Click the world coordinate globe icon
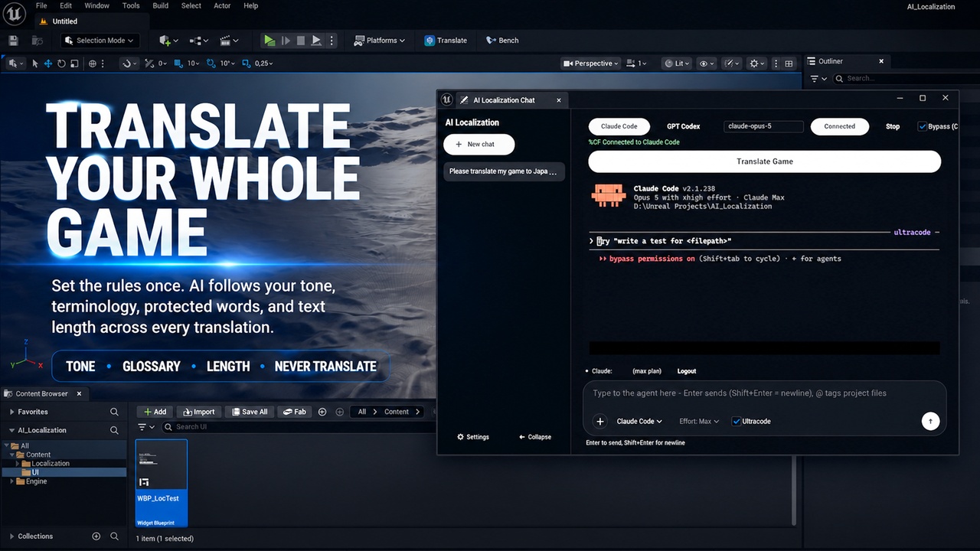Screen dimensions: 980x551 coord(92,64)
